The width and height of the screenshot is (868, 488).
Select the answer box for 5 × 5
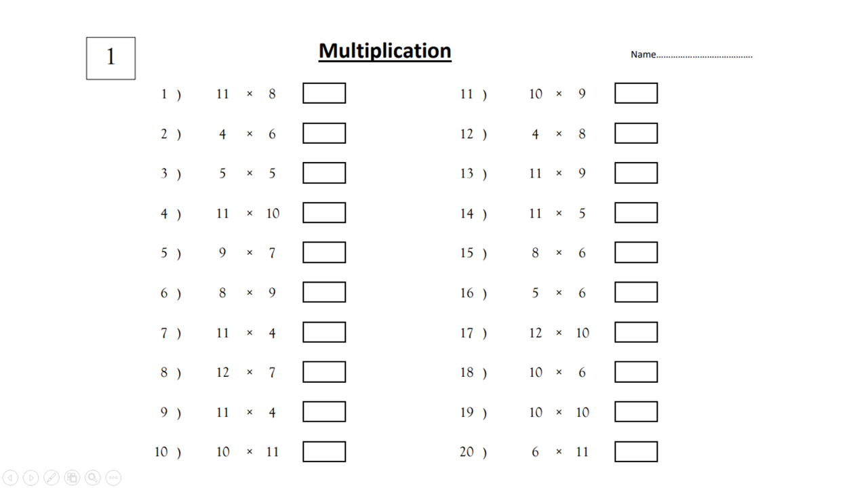pyautogui.click(x=324, y=173)
